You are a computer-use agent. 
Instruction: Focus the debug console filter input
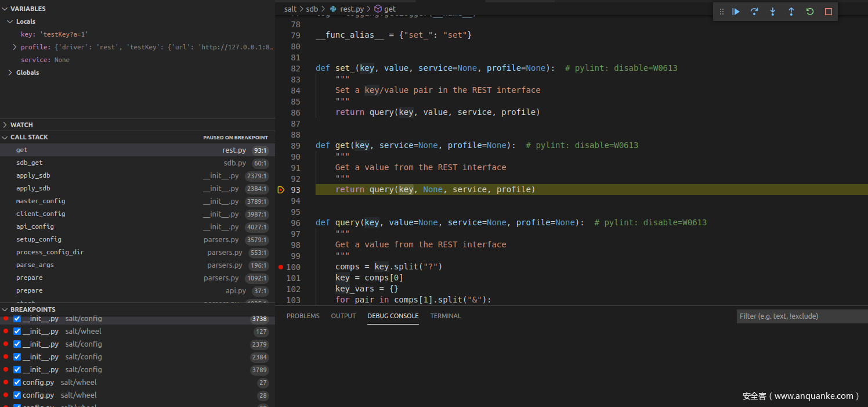801,316
